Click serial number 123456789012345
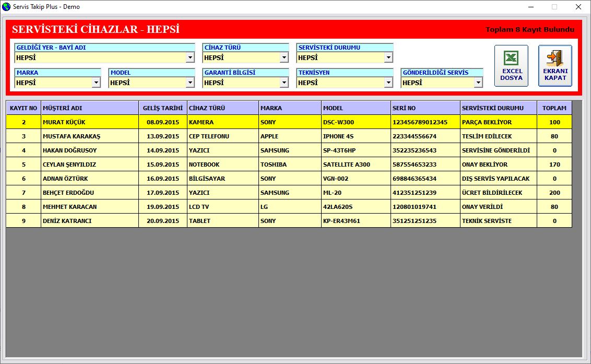 point(425,122)
